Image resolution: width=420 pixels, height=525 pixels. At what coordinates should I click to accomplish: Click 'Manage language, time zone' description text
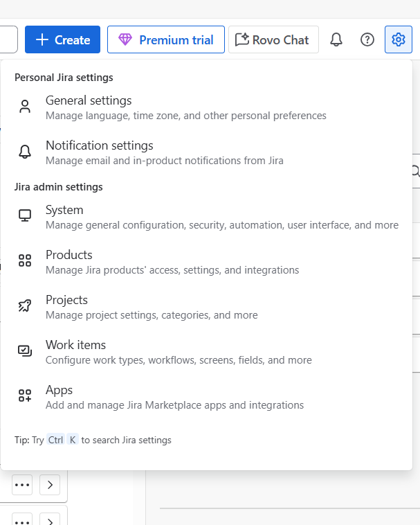pyautogui.click(x=186, y=116)
